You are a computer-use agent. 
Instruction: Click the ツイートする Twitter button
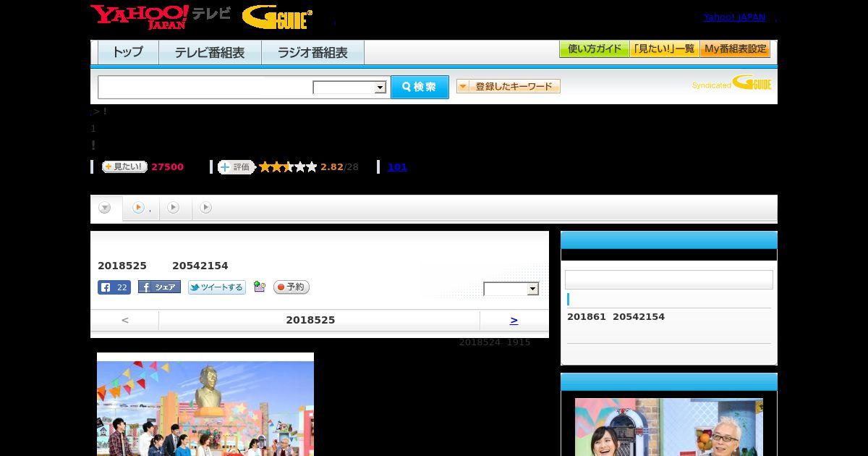pyautogui.click(x=217, y=287)
